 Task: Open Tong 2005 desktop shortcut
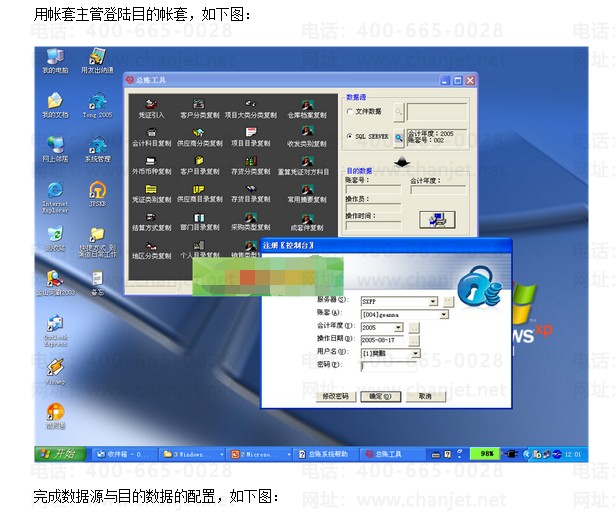pos(97,105)
